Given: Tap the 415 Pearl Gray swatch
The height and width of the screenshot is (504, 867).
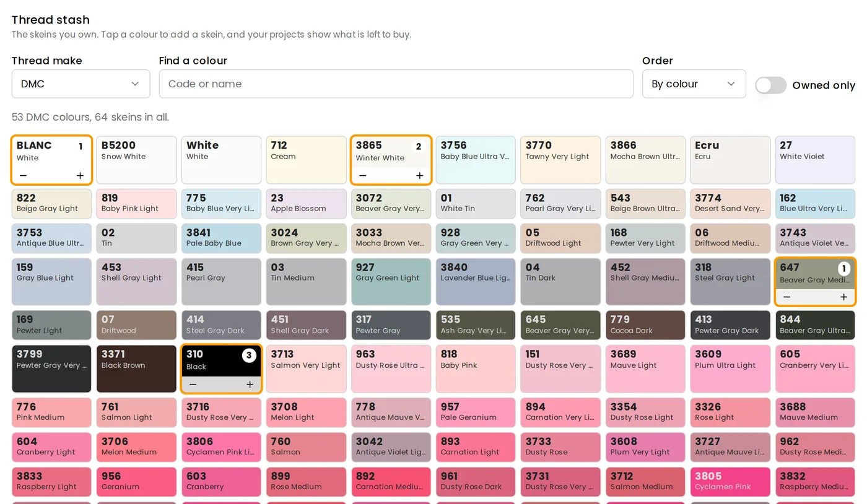Looking at the screenshot, I should coord(221,282).
